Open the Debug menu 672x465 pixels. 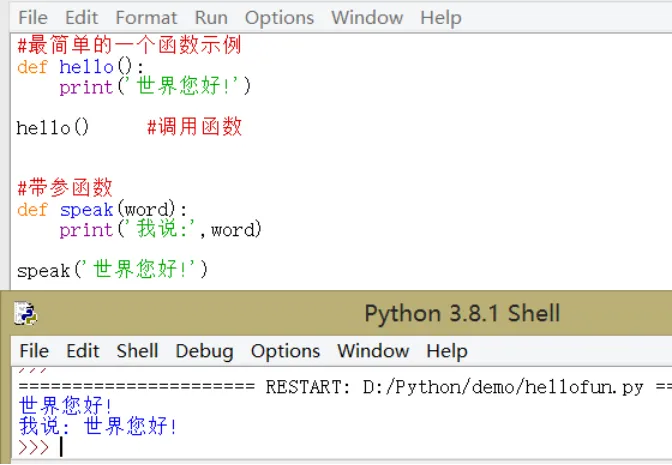click(204, 351)
